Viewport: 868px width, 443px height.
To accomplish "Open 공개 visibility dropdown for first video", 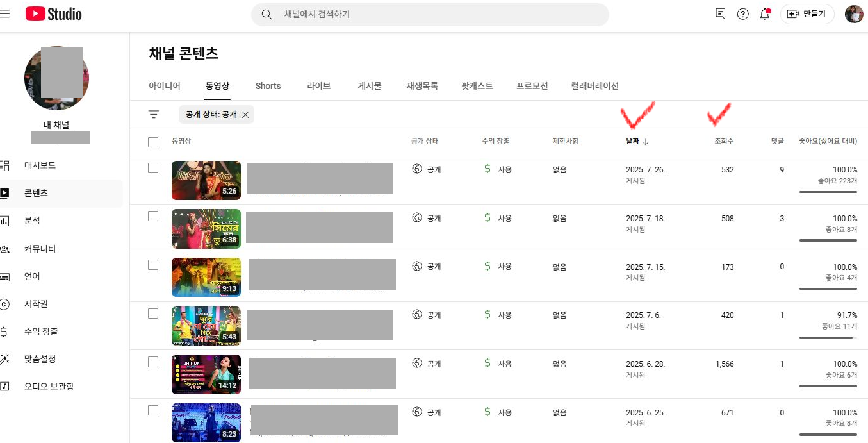I will pyautogui.click(x=427, y=170).
